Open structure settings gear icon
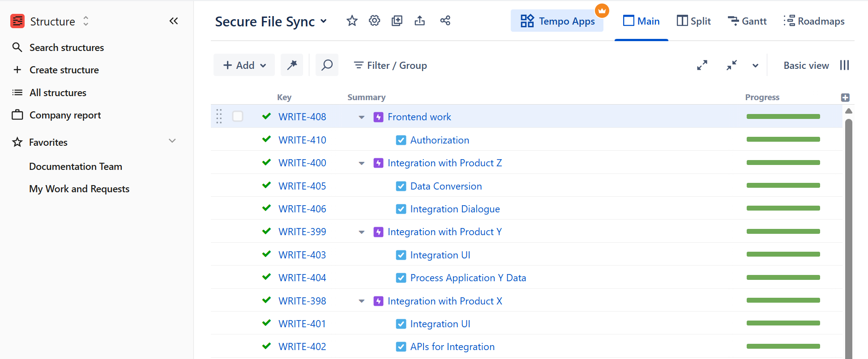The image size is (868, 359). pyautogui.click(x=374, y=21)
